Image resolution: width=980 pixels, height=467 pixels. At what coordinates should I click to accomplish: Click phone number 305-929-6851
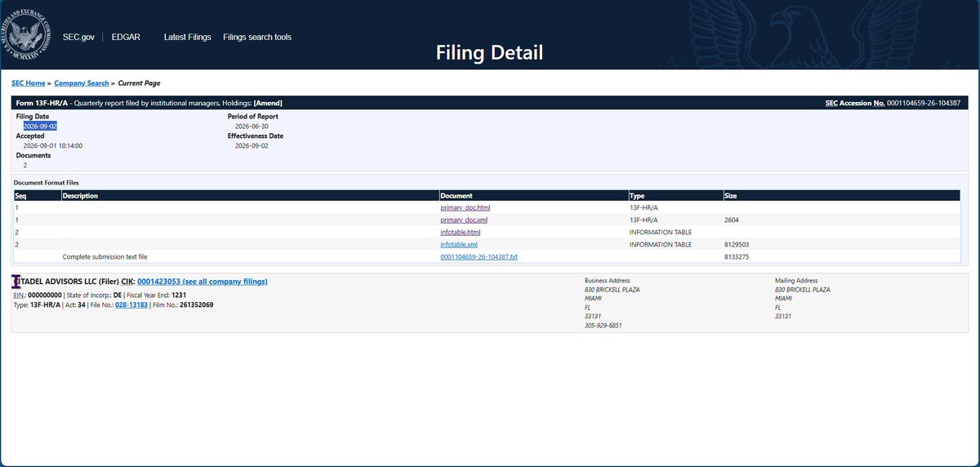click(x=602, y=326)
